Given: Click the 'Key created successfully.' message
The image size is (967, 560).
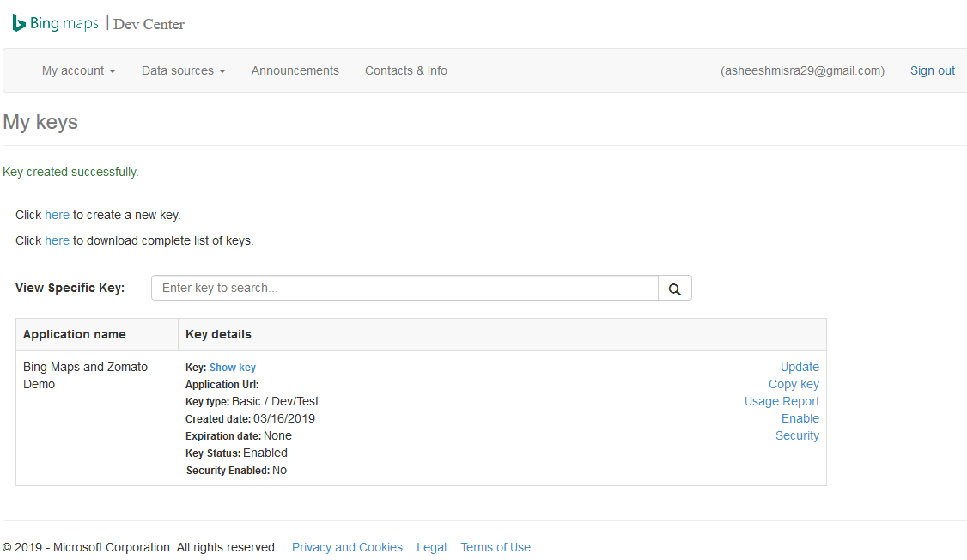Looking at the screenshot, I should [x=70, y=172].
